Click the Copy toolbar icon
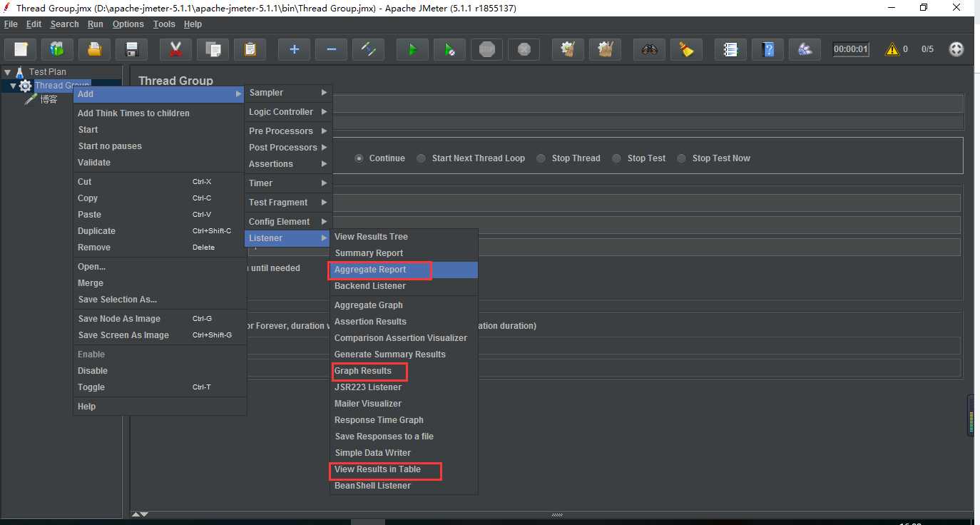The height and width of the screenshot is (525, 980). pos(213,49)
